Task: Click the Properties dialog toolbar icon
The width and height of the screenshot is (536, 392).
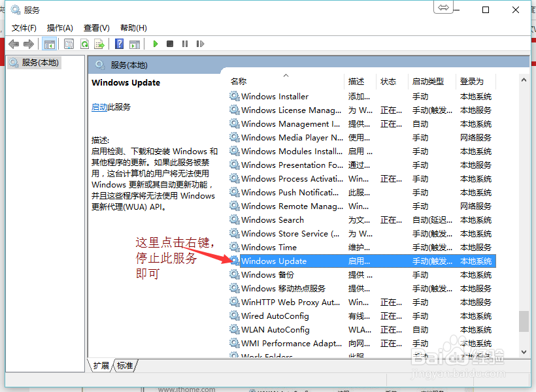Action: 69,44
